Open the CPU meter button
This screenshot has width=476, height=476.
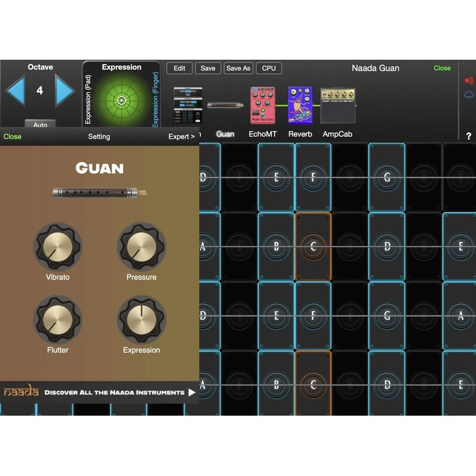pos(269,68)
